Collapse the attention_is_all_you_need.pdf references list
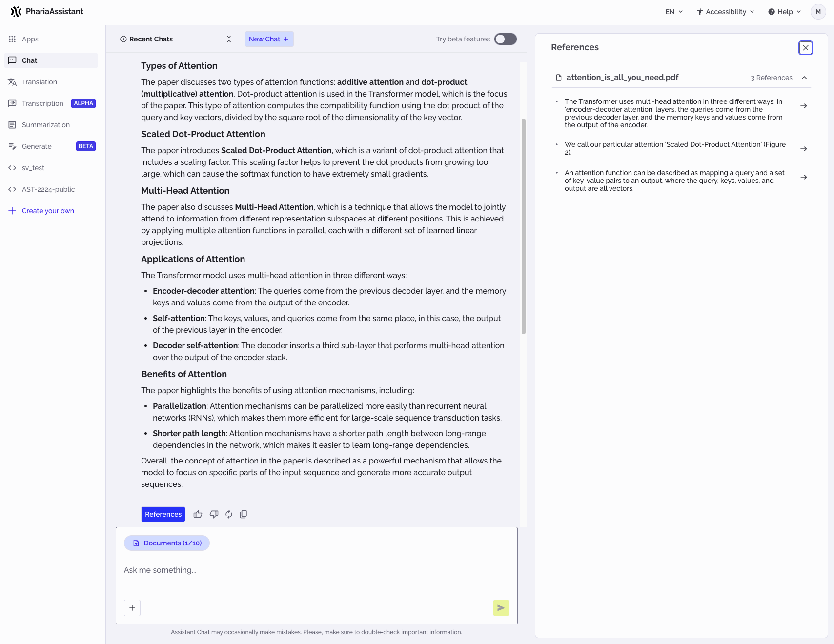 [804, 78]
